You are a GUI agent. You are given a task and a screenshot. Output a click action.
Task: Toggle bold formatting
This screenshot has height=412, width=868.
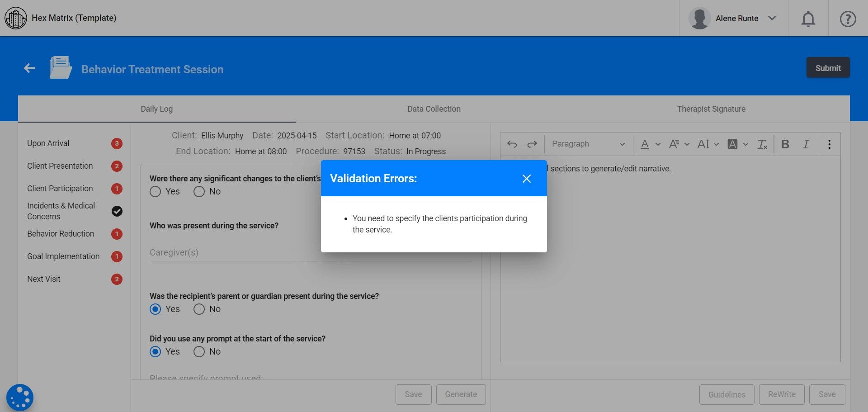[x=785, y=144]
